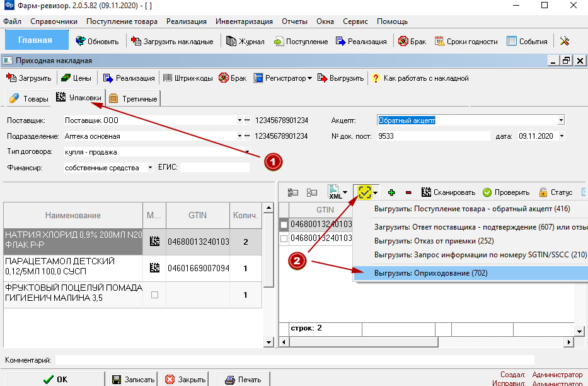
Task: Toggle marking checkbox for Фруктовый поцелуй помада
Action: coord(154,295)
